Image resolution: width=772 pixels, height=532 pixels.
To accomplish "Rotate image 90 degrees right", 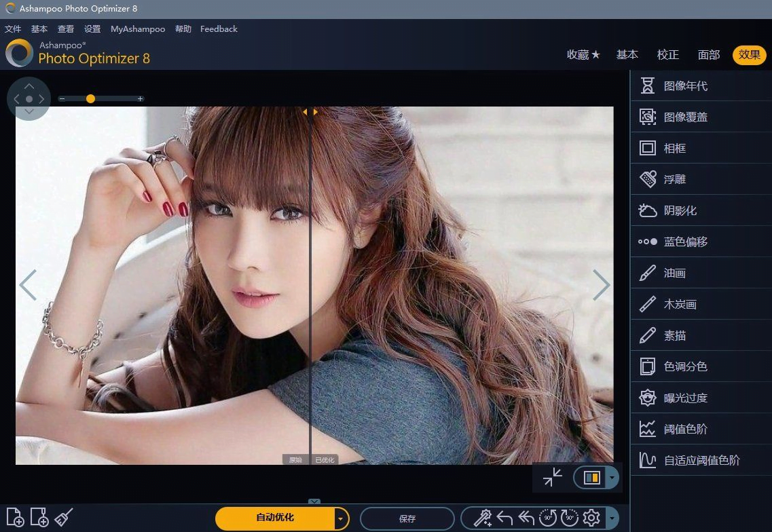I will pyautogui.click(x=570, y=518).
